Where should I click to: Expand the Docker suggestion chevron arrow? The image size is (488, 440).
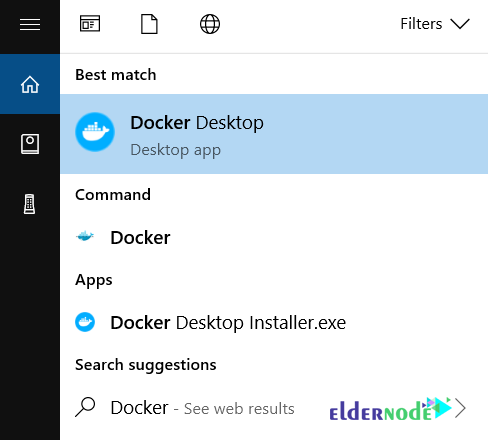click(460, 408)
